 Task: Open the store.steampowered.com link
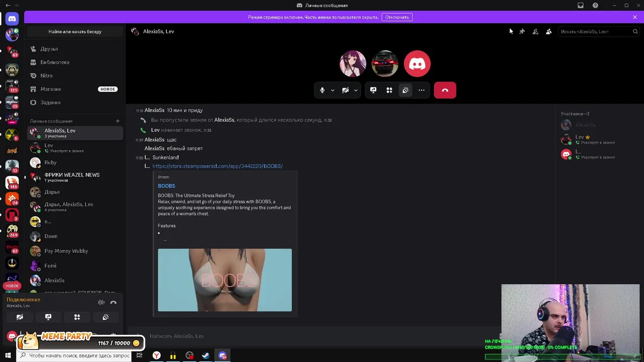pyautogui.click(x=217, y=166)
